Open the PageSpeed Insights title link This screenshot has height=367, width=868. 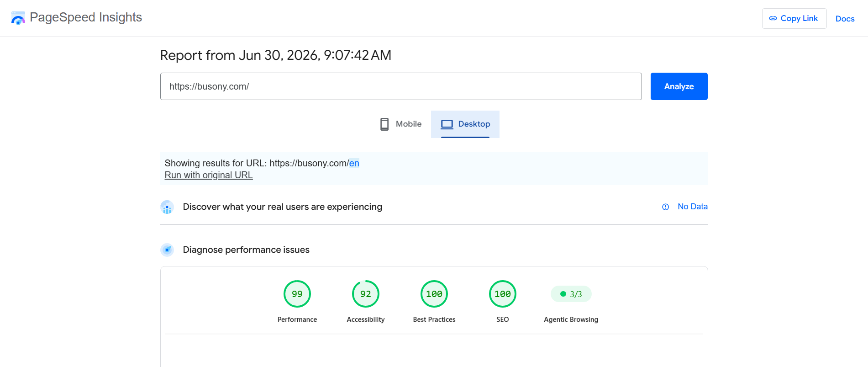[86, 17]
